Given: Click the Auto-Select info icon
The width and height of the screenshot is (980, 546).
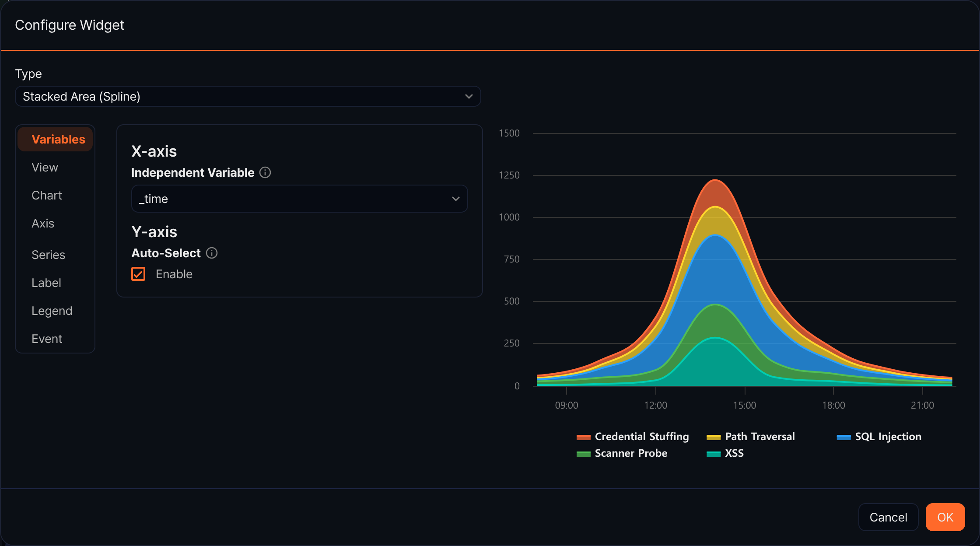Looking at the screenshot, I should click(212, 253).
